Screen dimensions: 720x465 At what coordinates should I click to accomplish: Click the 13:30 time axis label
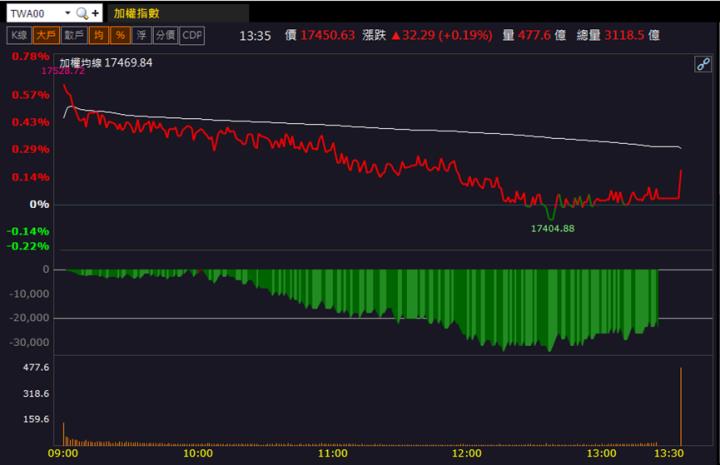669,454
